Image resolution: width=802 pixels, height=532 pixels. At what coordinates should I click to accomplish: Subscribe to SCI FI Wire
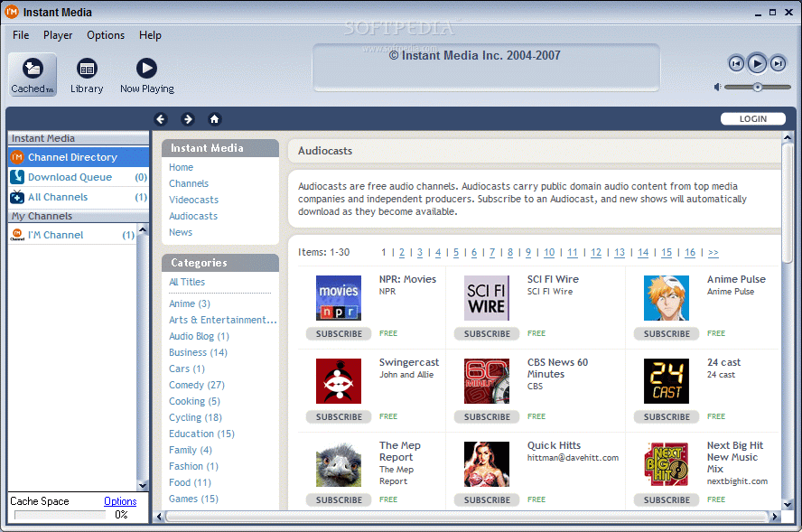coord(487,334)
